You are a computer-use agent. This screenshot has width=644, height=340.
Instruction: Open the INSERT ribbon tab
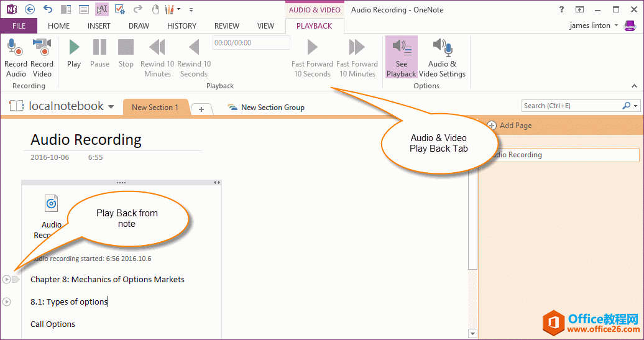[x=99, y=26]
